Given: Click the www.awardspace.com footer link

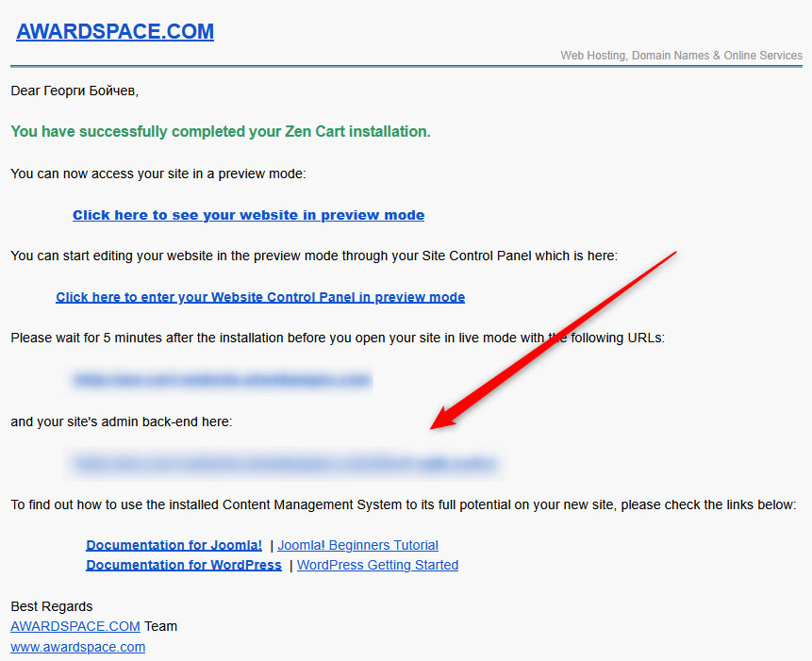Looking at the screenshot, I should 76,647.
